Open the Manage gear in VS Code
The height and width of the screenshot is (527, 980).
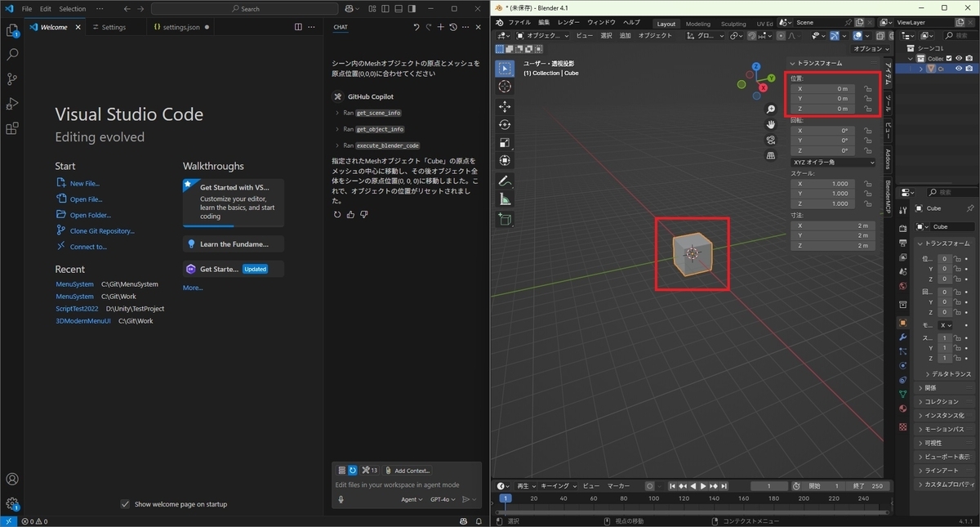click(x=12, y=504)
